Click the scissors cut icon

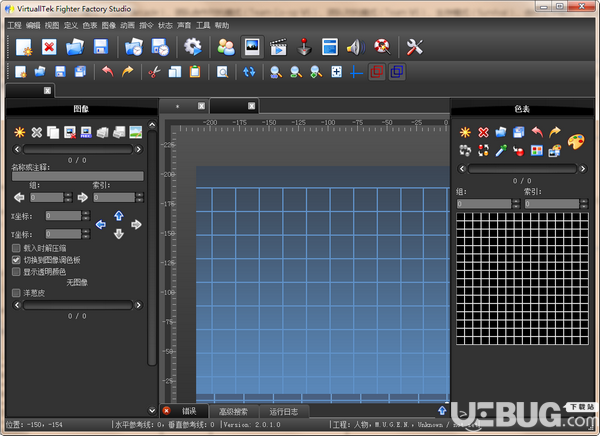click(x=154, y=72)
